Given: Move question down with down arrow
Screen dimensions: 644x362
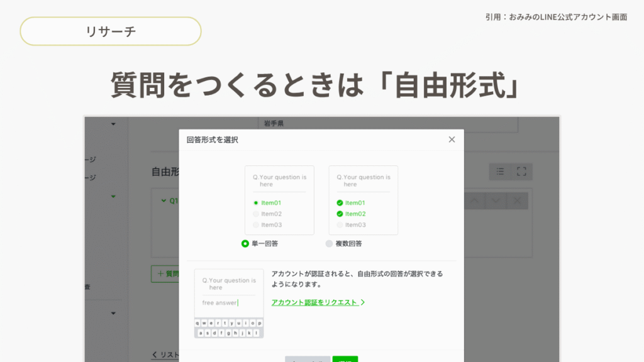Looking at the screenshot, I should click(496, 200).
